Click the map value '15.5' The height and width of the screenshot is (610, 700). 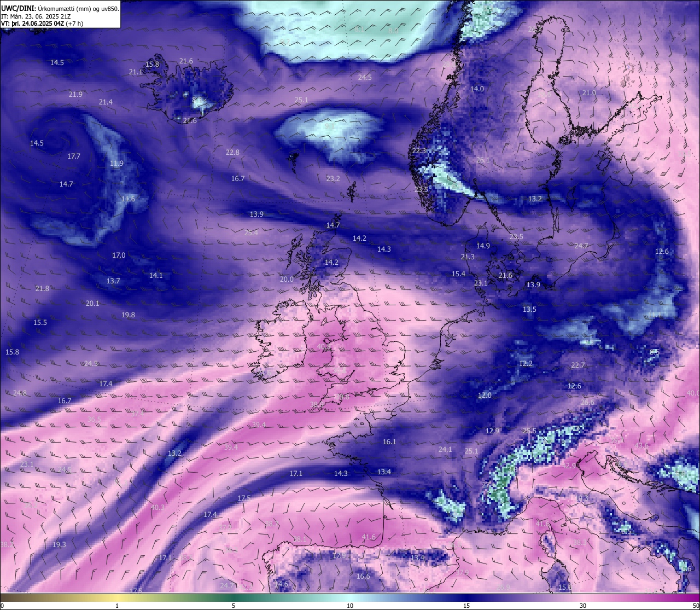(x=40, y=323)
